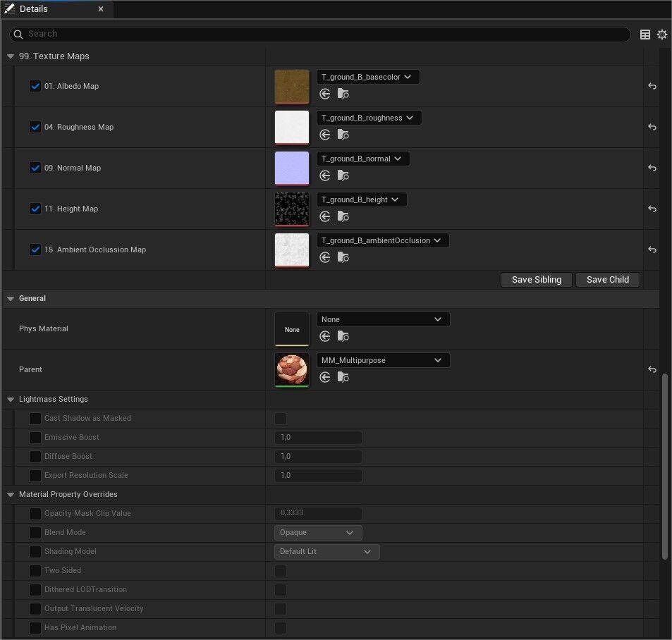672x640 pixels.
Task: Open property matrix table view icon
Action: click(x=645, y=35)
